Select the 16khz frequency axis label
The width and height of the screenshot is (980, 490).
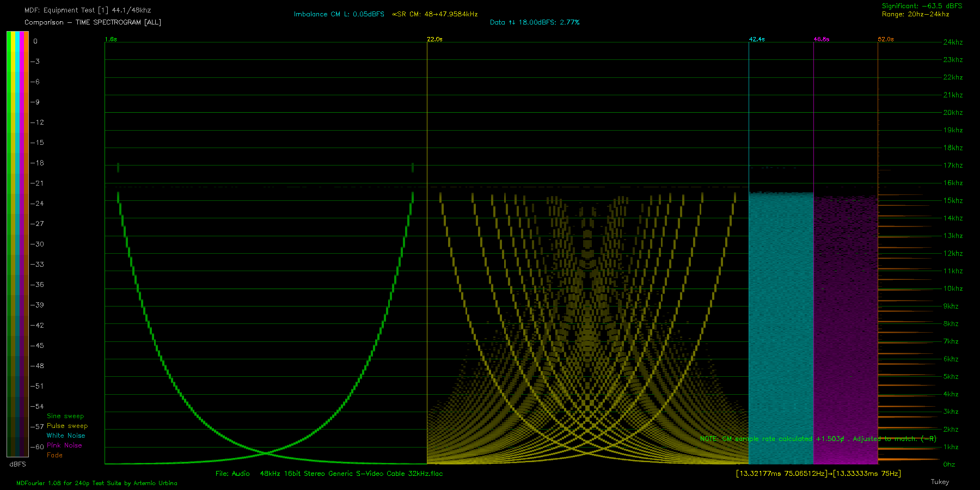953,183
